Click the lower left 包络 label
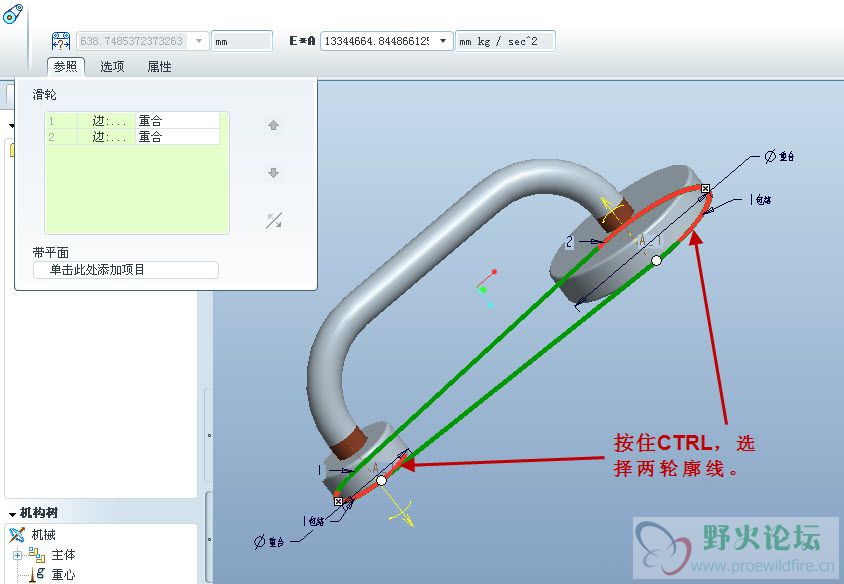This screenshot has height=584, width=844. [x=316, y=521]
